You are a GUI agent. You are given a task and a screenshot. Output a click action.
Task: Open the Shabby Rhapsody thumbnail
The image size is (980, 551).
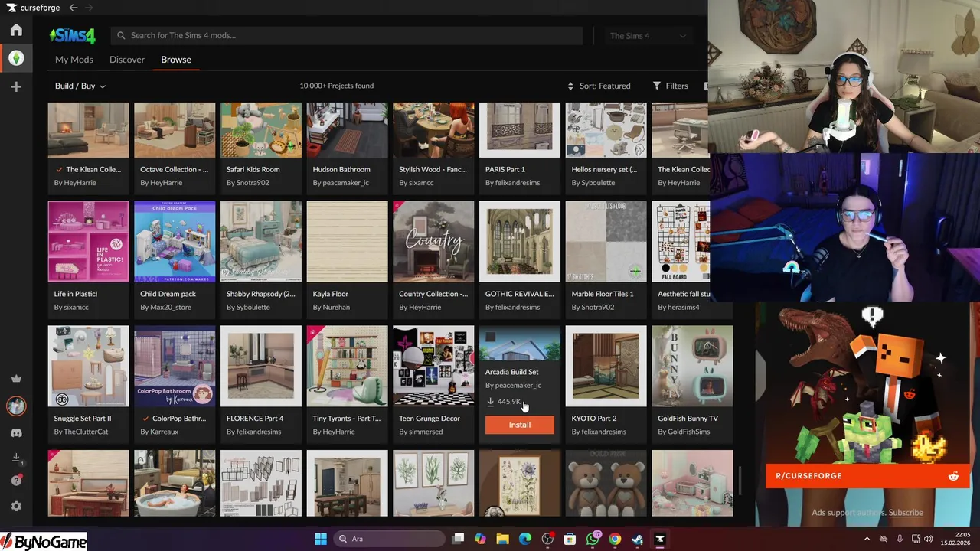tap(261, 242)
